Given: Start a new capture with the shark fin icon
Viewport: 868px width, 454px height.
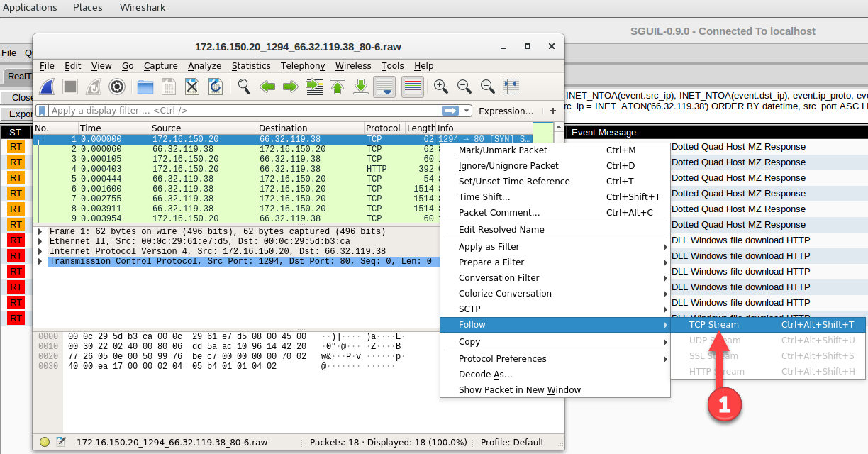Looking at the screenshot, I should tap(47, 87).
